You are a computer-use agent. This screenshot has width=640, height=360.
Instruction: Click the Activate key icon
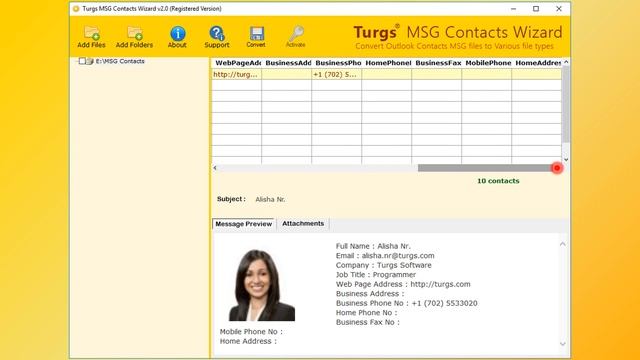tap(296, 36)
